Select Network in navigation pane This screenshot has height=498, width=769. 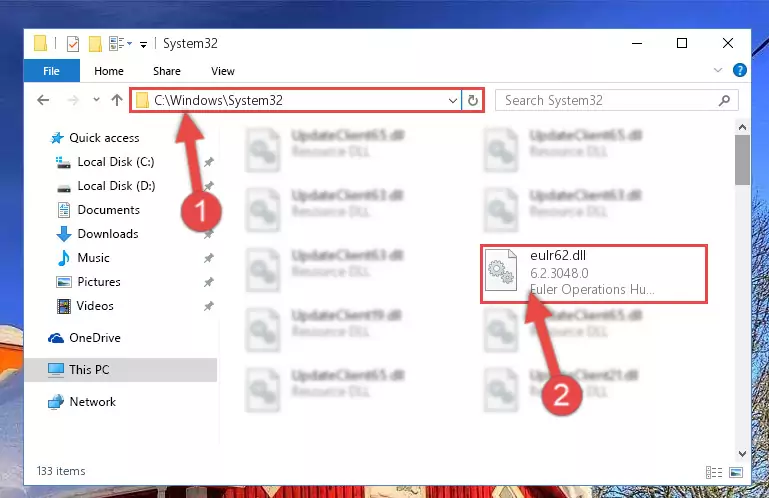click(82, 402)
